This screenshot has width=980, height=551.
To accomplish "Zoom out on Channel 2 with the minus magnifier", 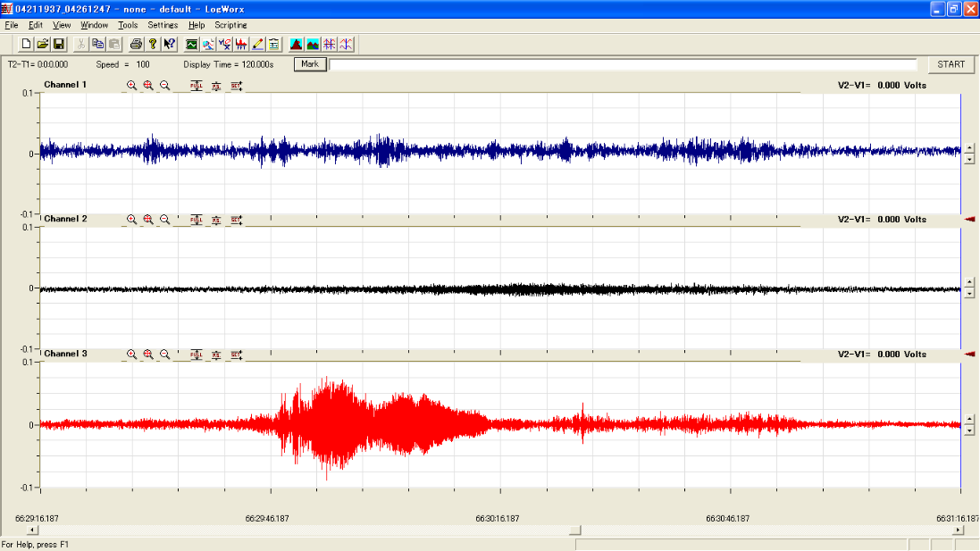I will pos(164,220).
